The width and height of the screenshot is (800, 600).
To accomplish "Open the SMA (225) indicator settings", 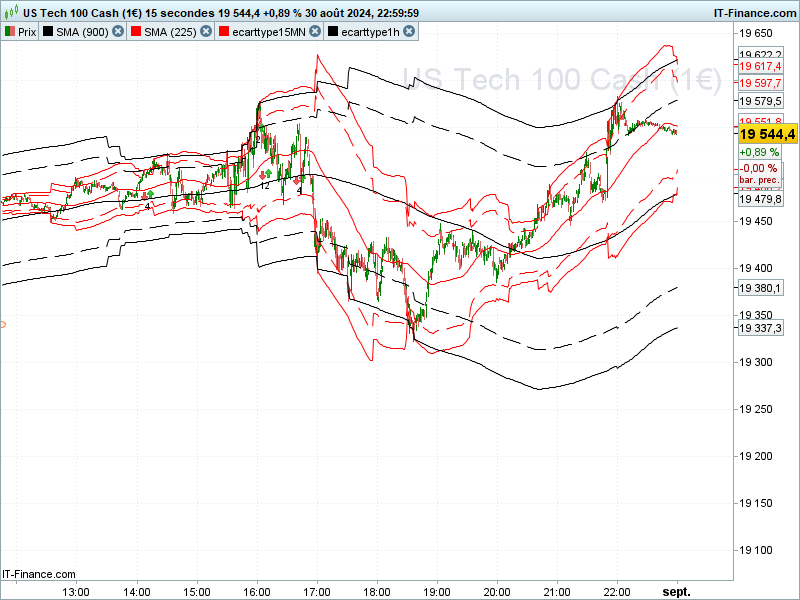I will pos(170,32).
